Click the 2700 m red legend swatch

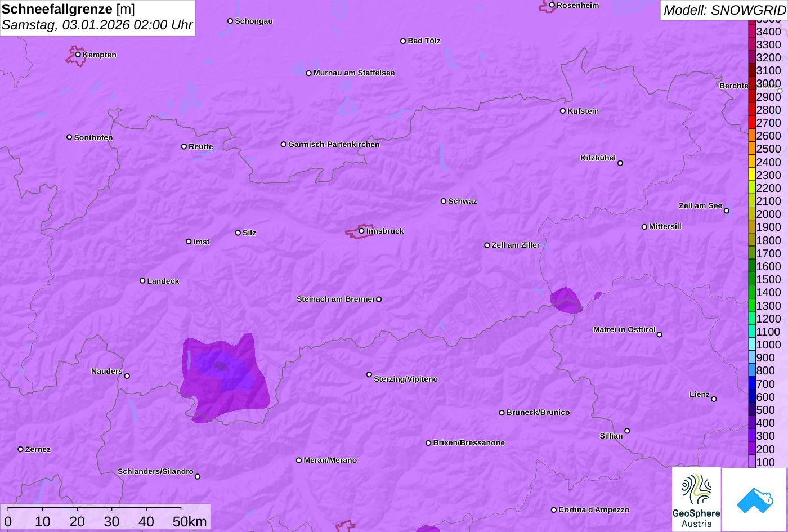point(752,123)
